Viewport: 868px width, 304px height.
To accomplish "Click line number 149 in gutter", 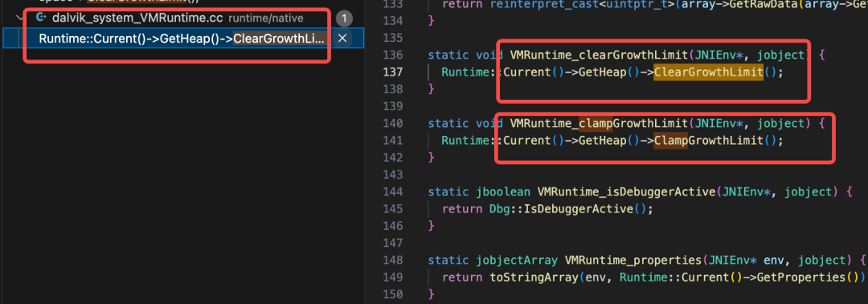I will 393,277.
